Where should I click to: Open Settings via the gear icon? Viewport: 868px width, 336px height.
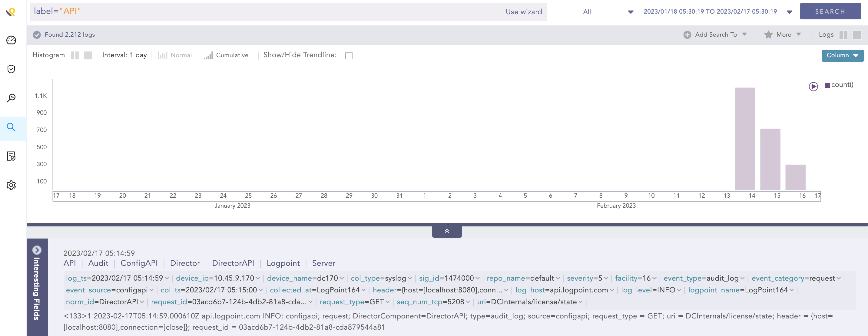coord(11,185)
